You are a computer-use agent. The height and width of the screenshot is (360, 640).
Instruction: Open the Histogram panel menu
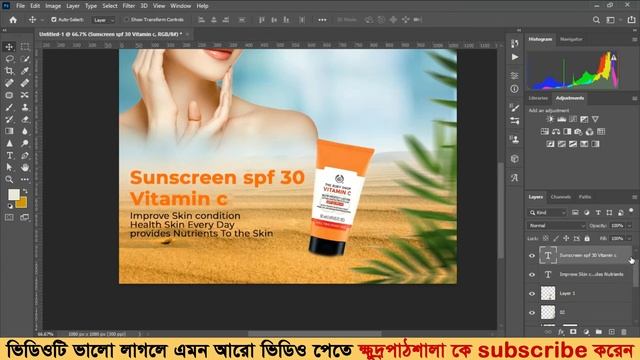tap(635, 40)
